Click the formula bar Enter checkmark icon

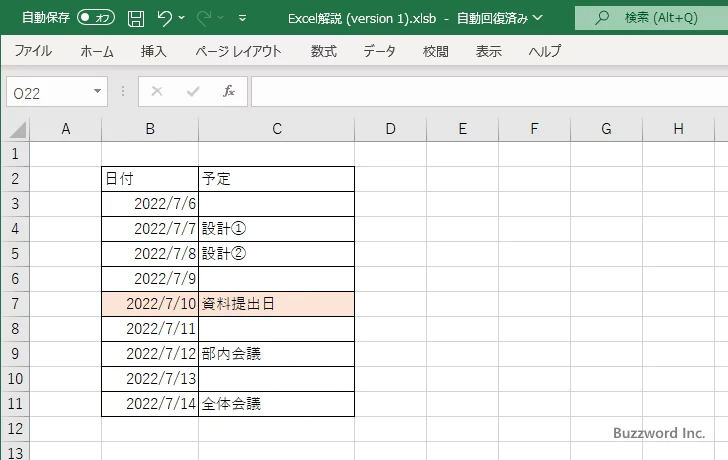pyautogui.click(x=193, y=91)
